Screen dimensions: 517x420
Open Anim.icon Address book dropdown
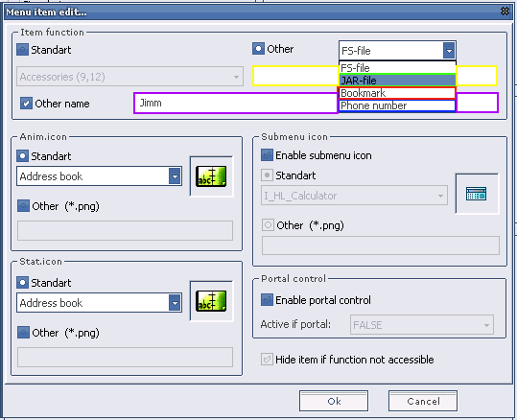(175, 176)
